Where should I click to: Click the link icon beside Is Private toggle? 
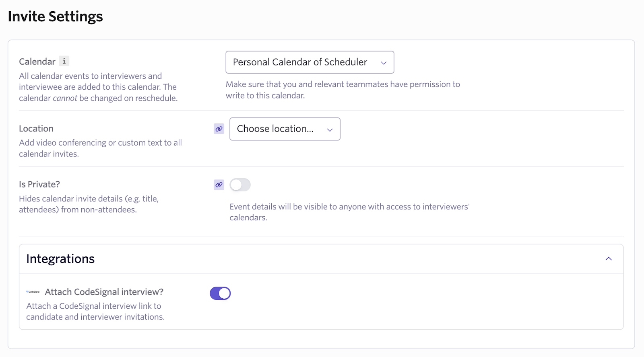(219, 185)
